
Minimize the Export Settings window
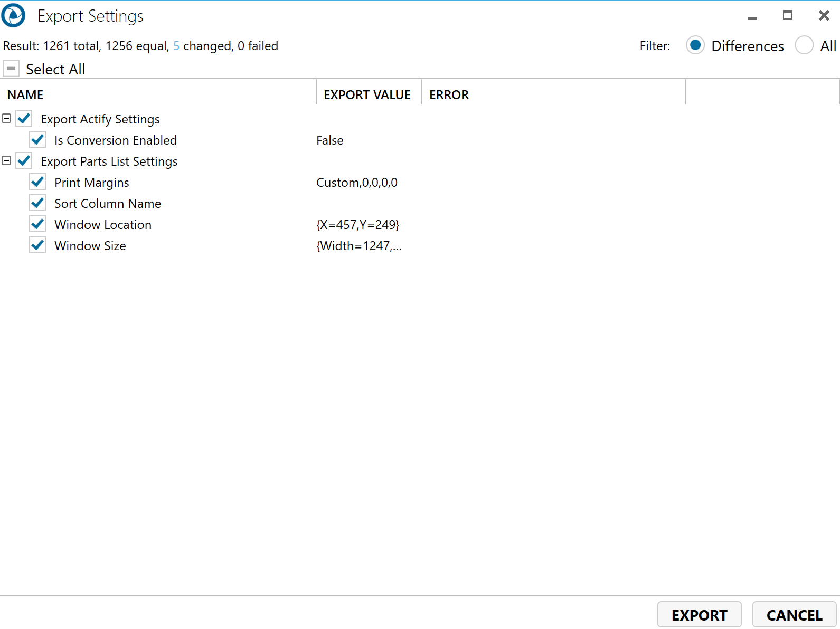[752, 17]
